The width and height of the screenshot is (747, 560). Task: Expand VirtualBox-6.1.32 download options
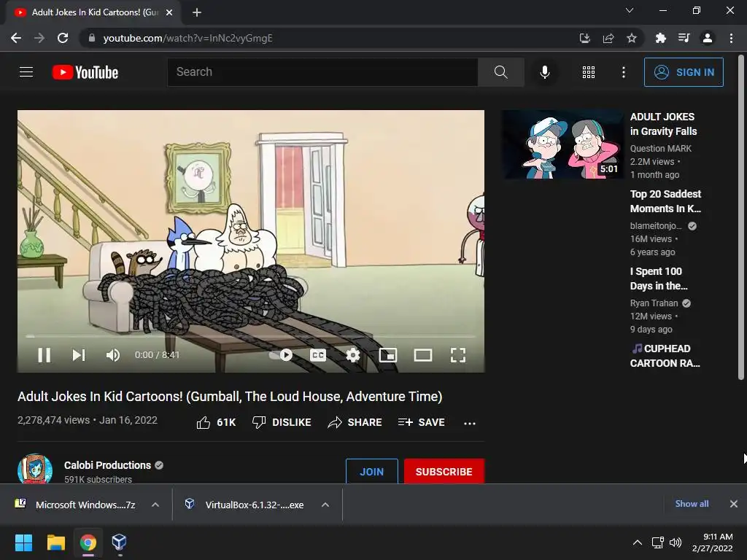click(x=325, y=505)
